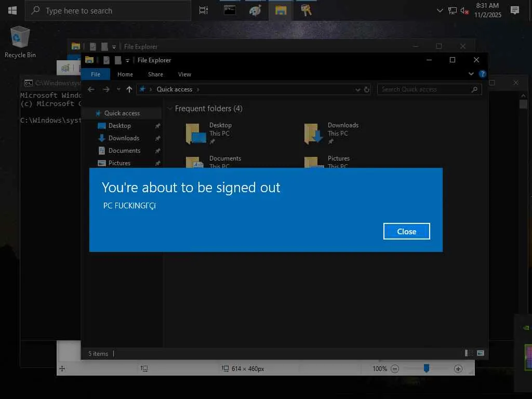This screenshot has width=532, height=399.
Task: Select the Recycle Bin desktop icon
Action: [20, 42]
